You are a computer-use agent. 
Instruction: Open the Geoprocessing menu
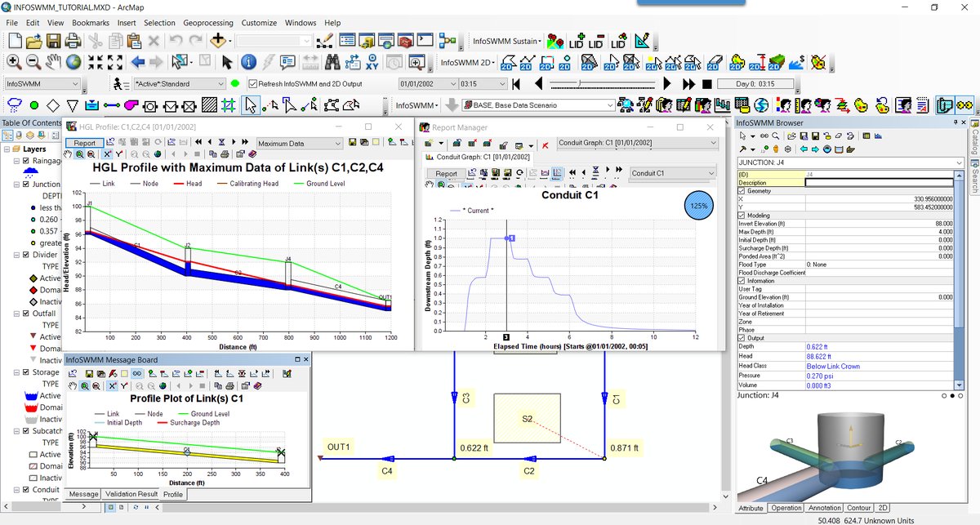[207, 23]
